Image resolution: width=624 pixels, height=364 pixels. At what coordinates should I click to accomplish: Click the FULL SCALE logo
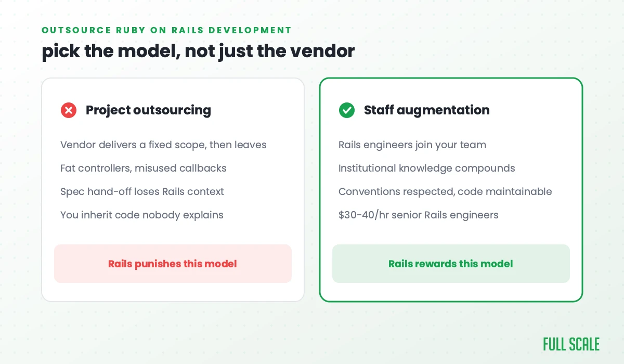[x=571, y=344]
